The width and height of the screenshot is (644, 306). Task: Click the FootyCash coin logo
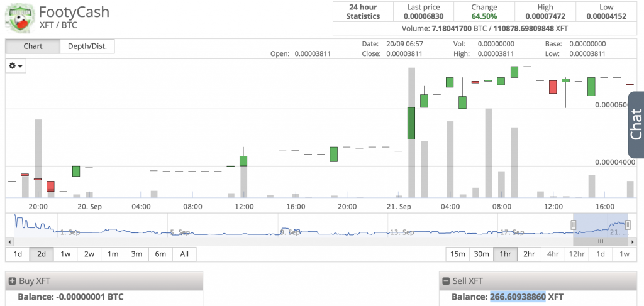click(20, 18)
